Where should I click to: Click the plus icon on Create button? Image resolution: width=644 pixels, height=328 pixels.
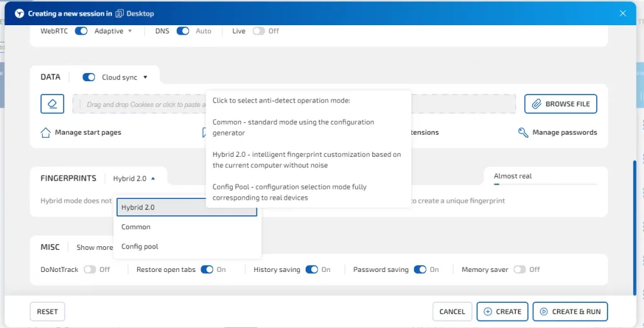click(487, 312)
